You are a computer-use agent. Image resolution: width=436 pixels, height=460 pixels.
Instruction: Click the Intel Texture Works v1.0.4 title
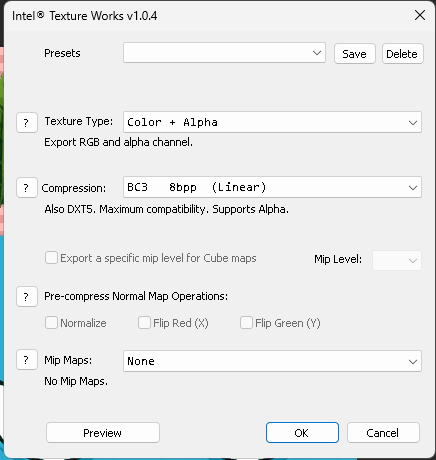pyautogui.click(x=85, y=16)
